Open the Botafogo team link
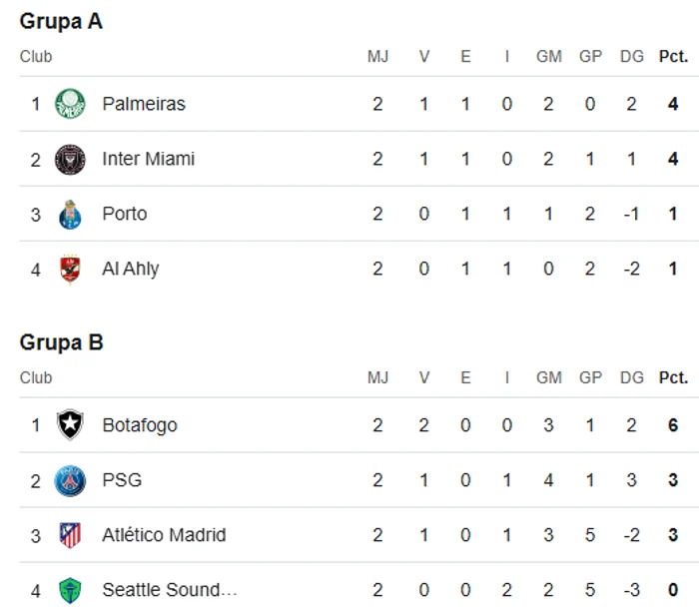The image size is (699, 616). coord(140,425)
